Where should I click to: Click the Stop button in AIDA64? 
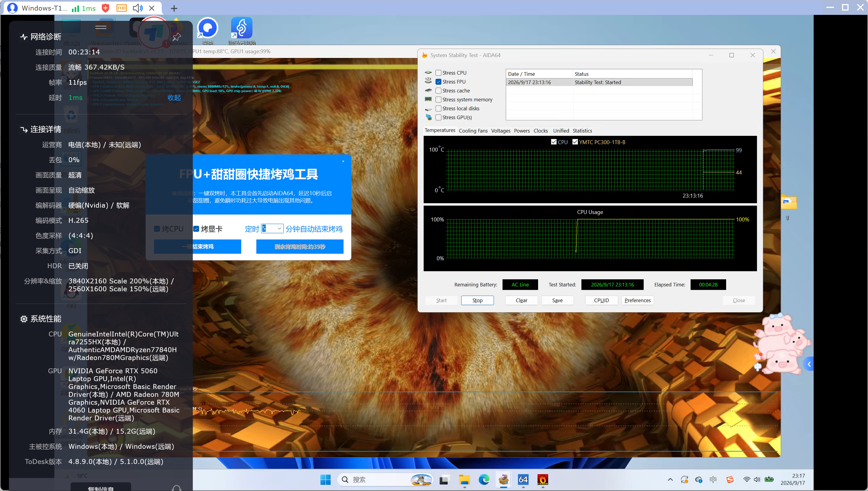[x=477, y=300]
